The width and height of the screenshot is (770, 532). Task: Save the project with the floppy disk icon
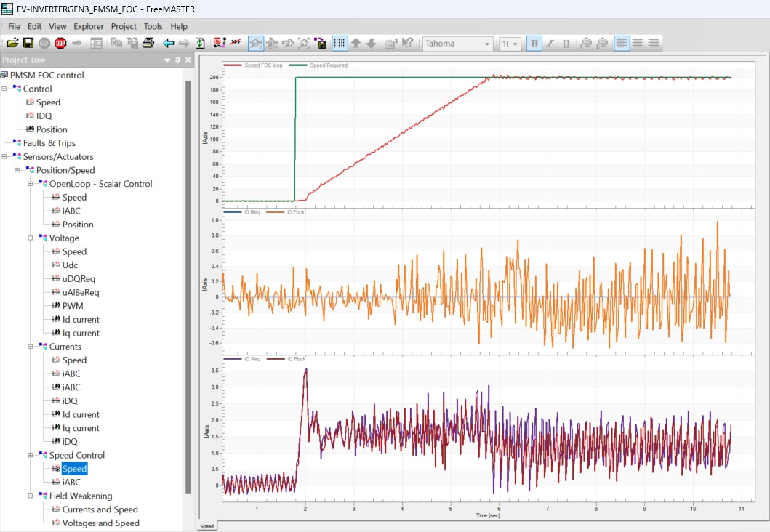pos(28,44)
